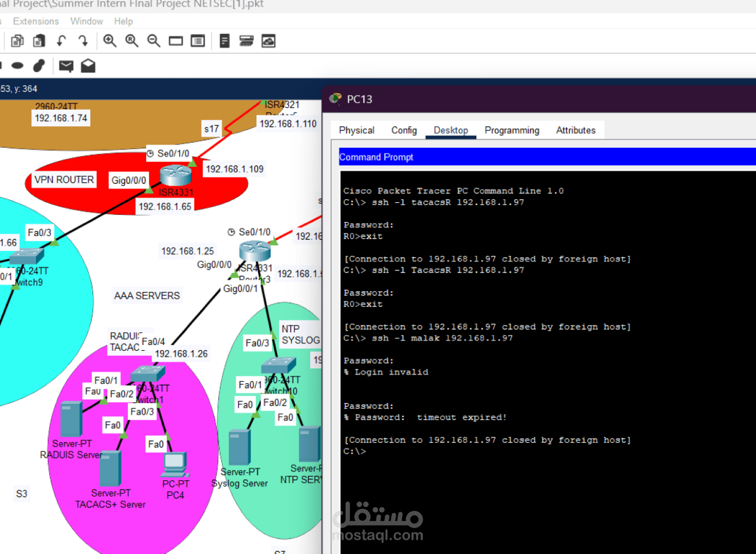Click the 192.168.1.110 address label
756x554 pixels.
(288, 124)
